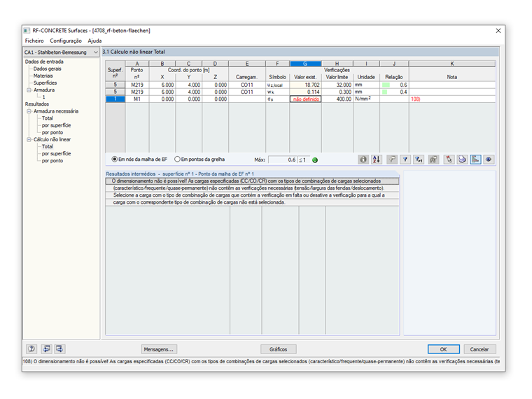The width and height of the screenshot is (532, 399).
Task: Click the blue funnel filter icon
Action: pyautogui.click(x=405, y=160)
